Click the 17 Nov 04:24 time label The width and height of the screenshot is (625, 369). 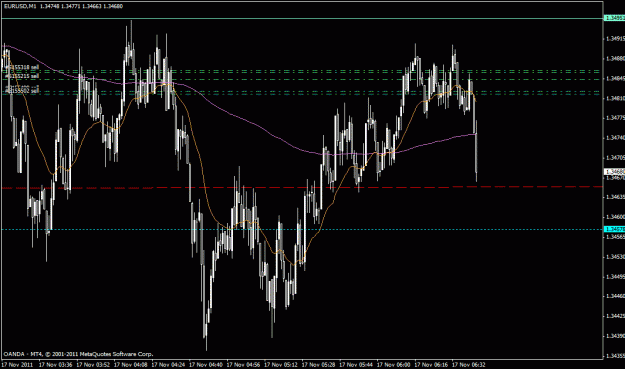(x=168, y=365)
